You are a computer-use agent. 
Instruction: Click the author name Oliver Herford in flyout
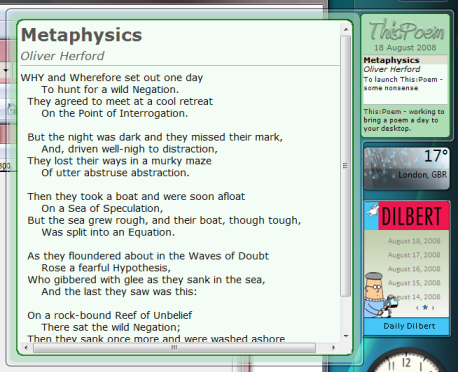(63, 56)
